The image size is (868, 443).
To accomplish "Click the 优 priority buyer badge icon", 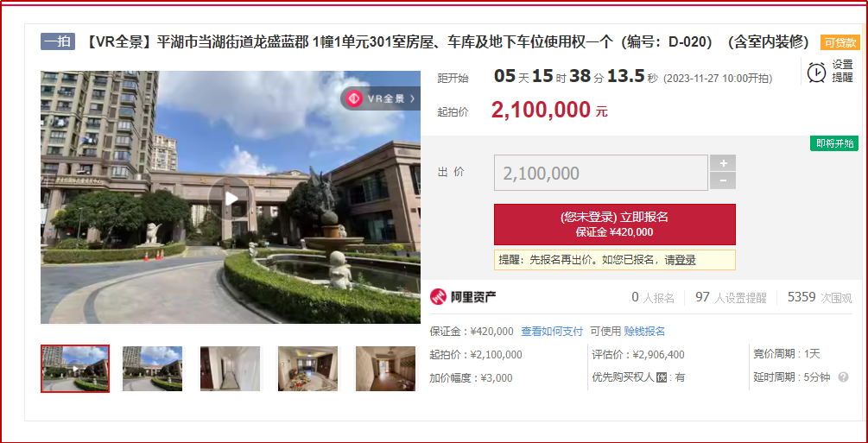I will [x=662, y=377].
